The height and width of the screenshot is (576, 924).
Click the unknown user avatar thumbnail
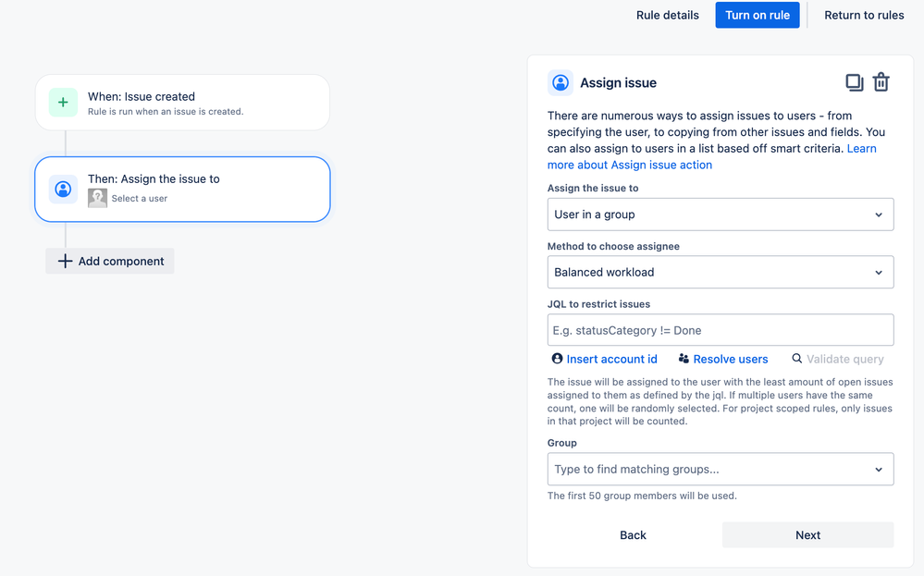coord(97,198)
